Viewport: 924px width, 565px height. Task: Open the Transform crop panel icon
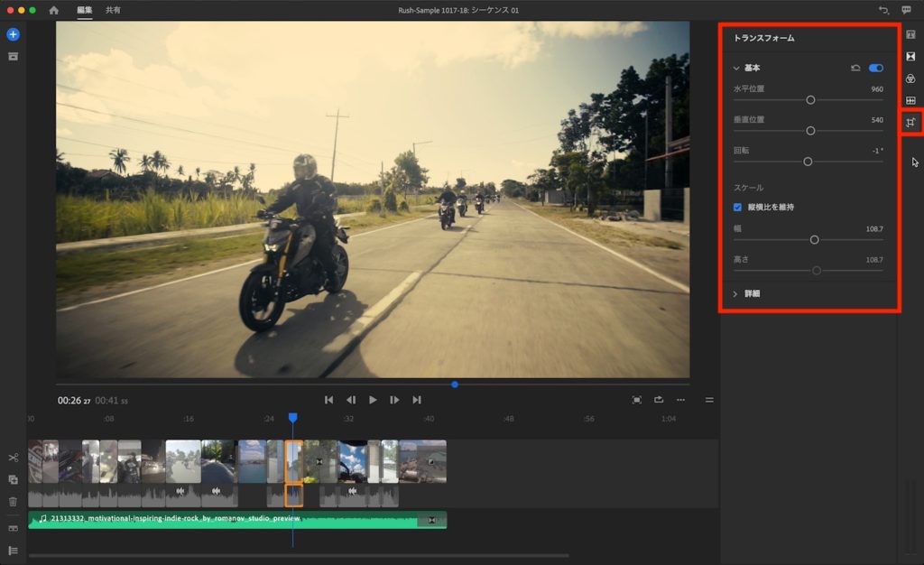coord(910,122)
